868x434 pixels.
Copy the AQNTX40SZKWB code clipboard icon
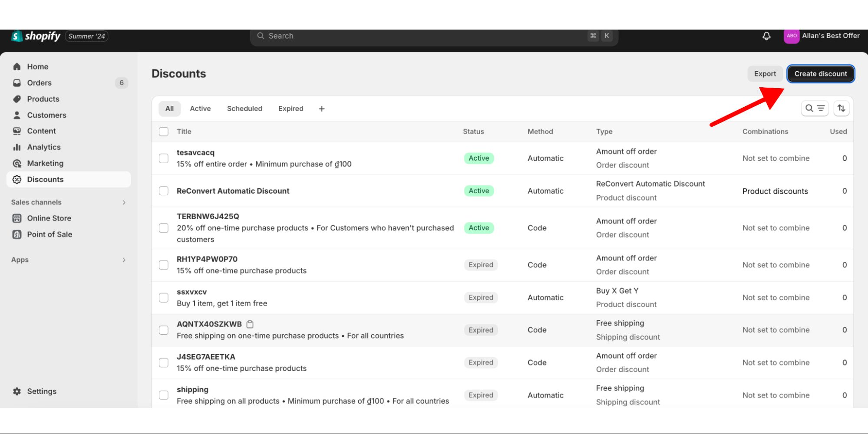250,324
